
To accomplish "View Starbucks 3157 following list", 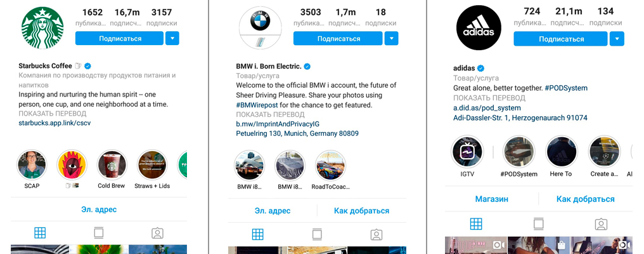I will (x=162, y=17).
